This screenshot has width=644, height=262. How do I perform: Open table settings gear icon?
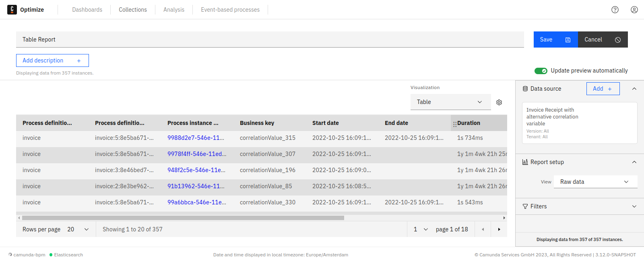click(x=499, y=102)
